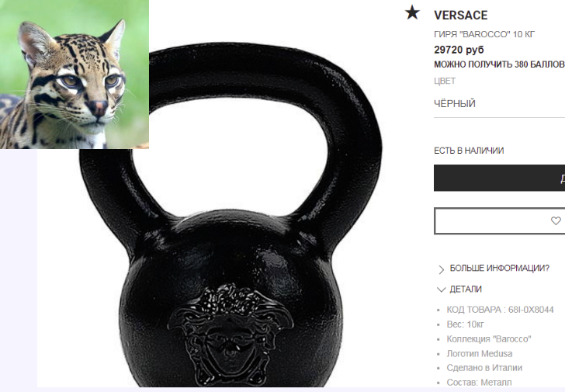Collapse the ДЕТАЛИ section
Viewport: 565px width, 392px height.
tap(466, 289)
